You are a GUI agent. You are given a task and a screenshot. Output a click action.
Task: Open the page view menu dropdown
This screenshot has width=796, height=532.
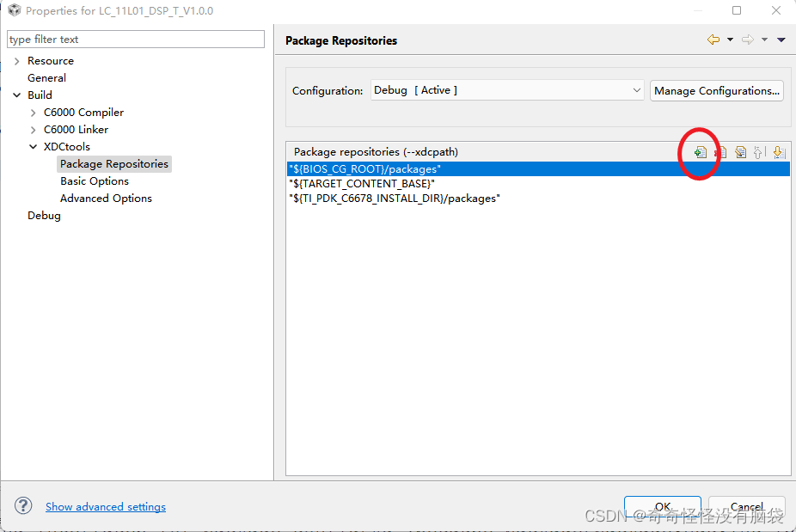tap(781, 40)
